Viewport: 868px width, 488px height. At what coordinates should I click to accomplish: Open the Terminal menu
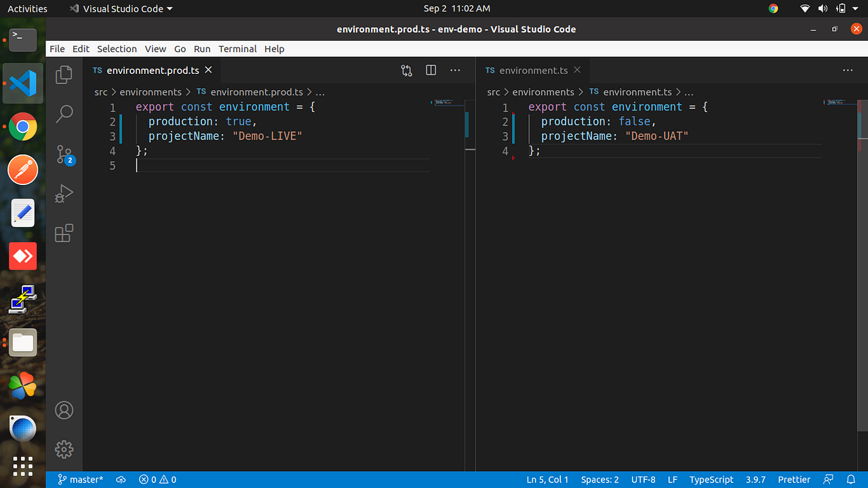tap(237, 49)
